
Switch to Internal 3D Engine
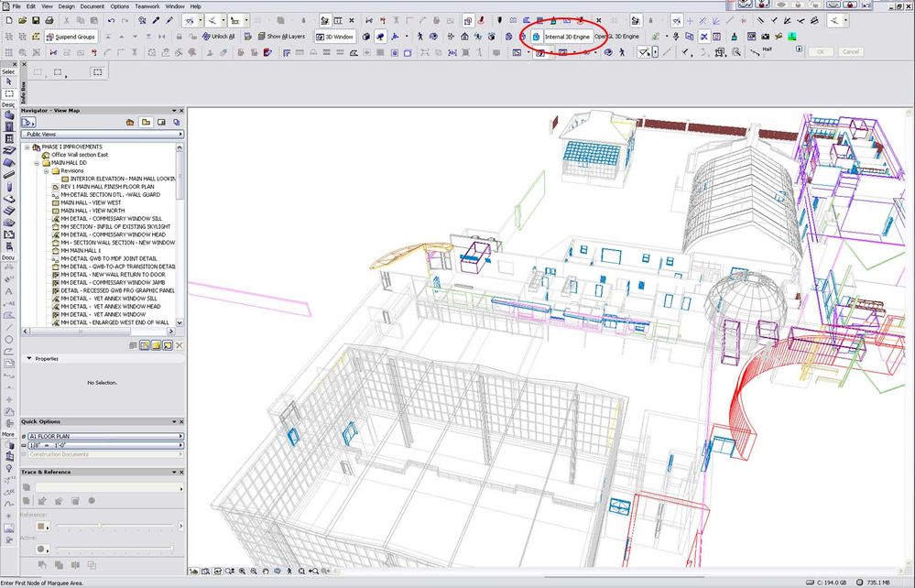click(567, 37)
